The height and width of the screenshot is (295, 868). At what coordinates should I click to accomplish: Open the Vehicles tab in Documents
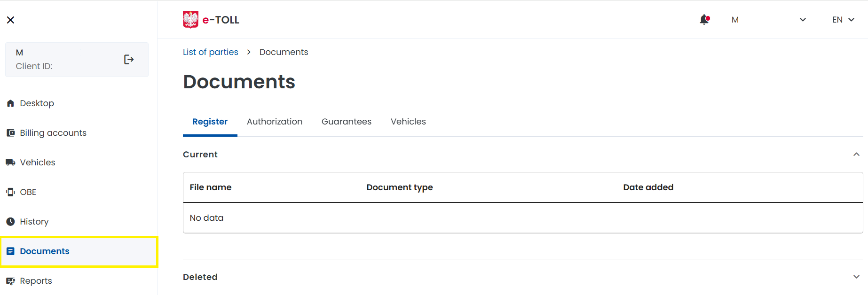pyautogui.click(x=408, y=122)
